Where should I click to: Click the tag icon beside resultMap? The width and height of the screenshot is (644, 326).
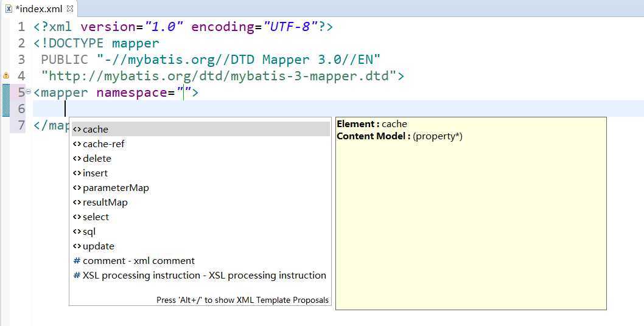tap(77, 203)
